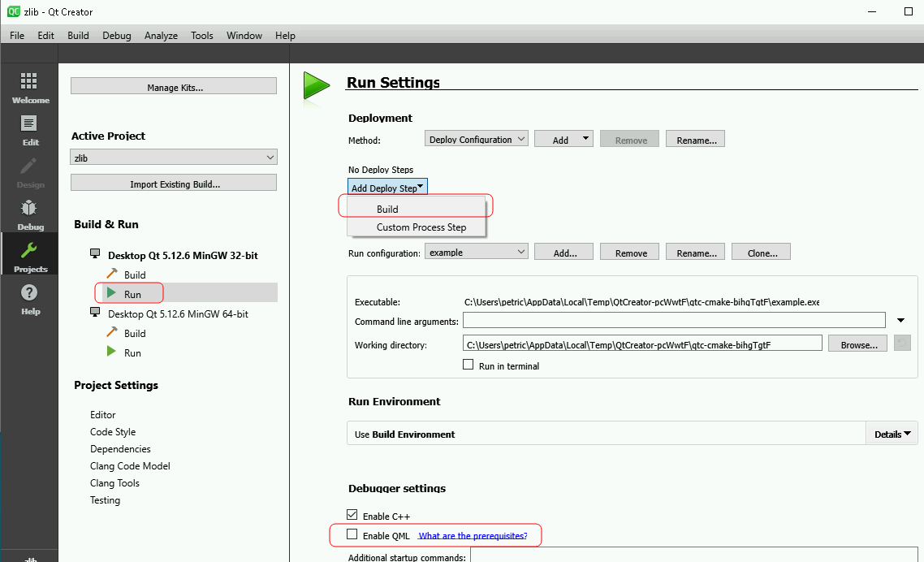Viewport: 924px width, 562px height.
Task: Open the Help mode
Action: (x=29, y=300)
